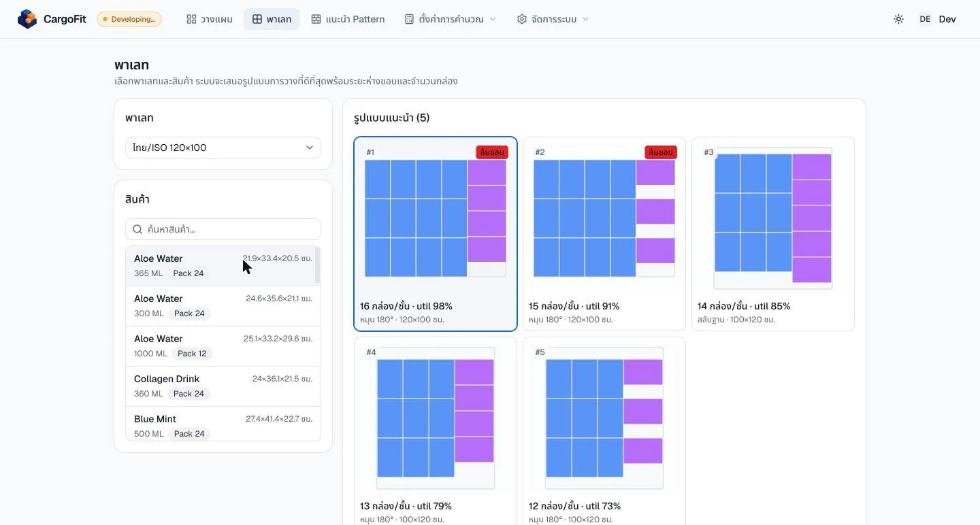980x525 pixels.
Task: Select Aloe Water 300 ML product
Action: pos(223,306)
